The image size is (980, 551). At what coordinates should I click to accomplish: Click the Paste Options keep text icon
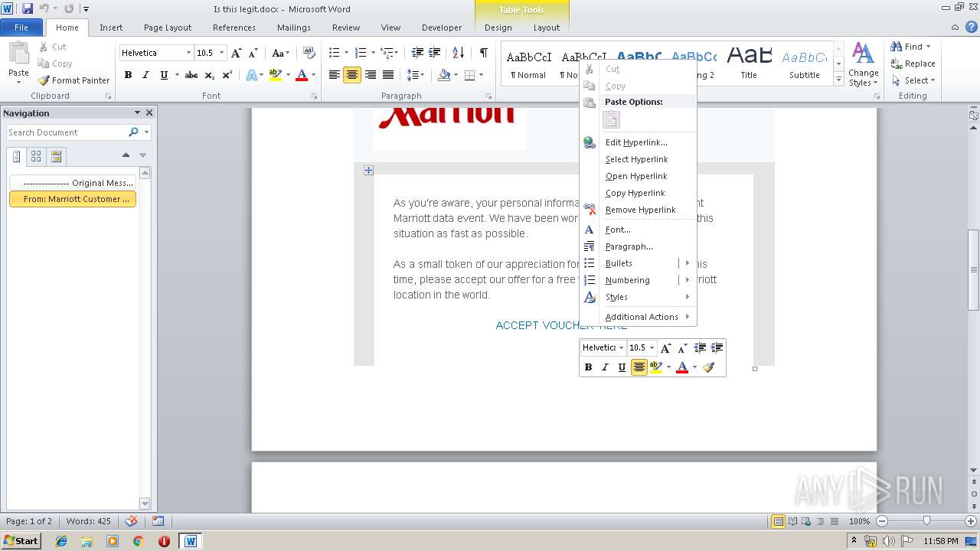(x=611, y=119)
